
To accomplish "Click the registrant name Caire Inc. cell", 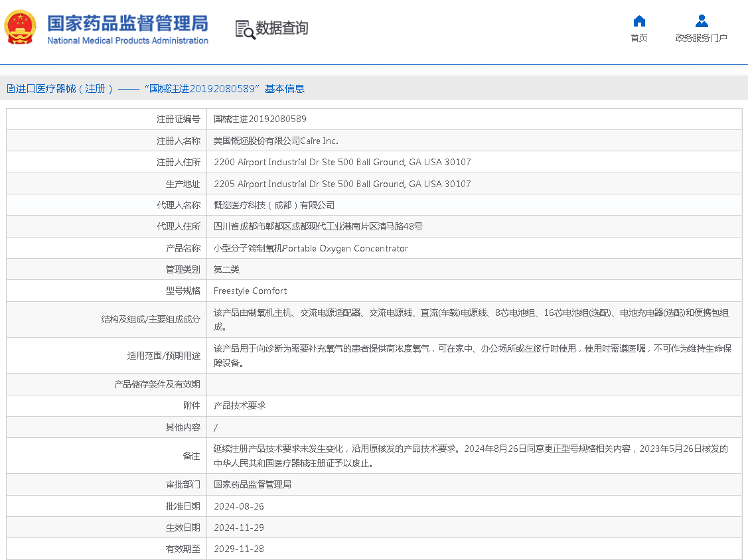I will (275, 141).
